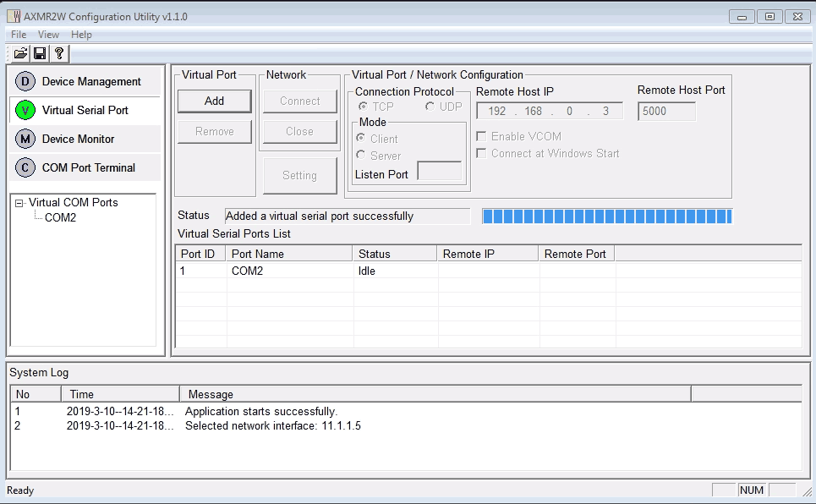The image size is (816, 504).
Task: Open help with question mark icon
Action: pyautogui.click(x=59, y=53)
